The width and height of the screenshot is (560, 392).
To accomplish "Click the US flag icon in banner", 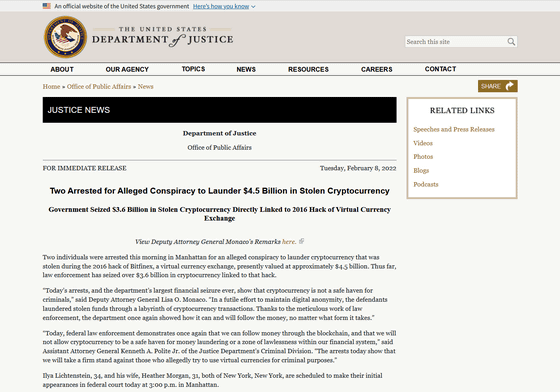I will [x=46, y=6].
